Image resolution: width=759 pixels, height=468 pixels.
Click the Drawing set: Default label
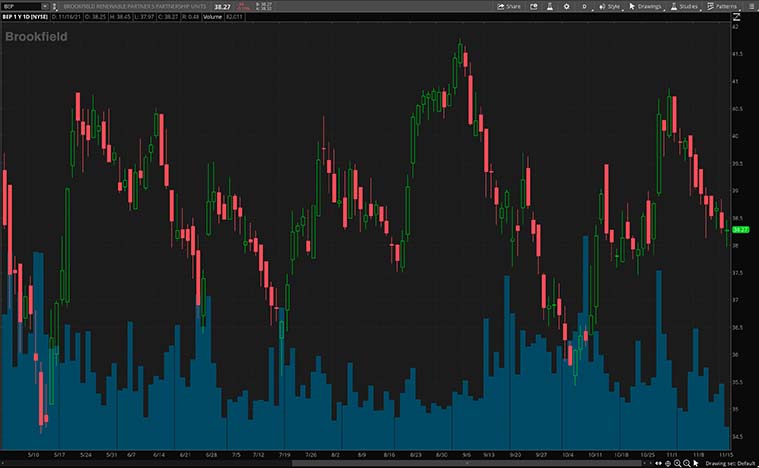(730, 463)
